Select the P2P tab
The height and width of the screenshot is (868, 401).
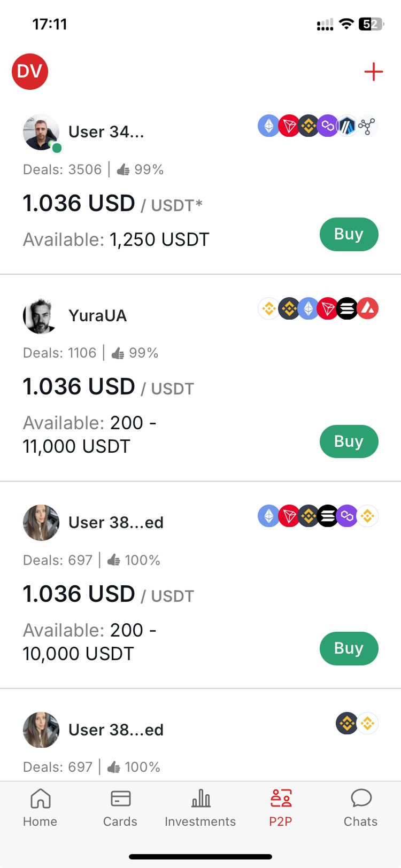point(281,808)
